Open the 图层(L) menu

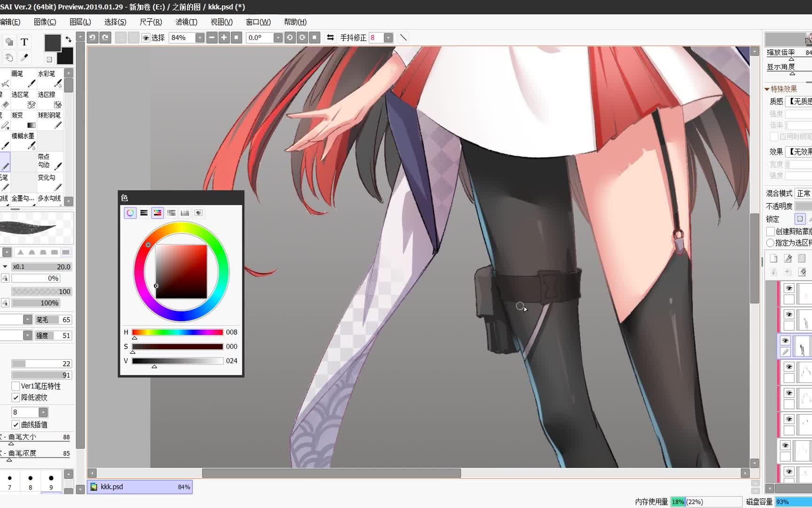[80, 22]
